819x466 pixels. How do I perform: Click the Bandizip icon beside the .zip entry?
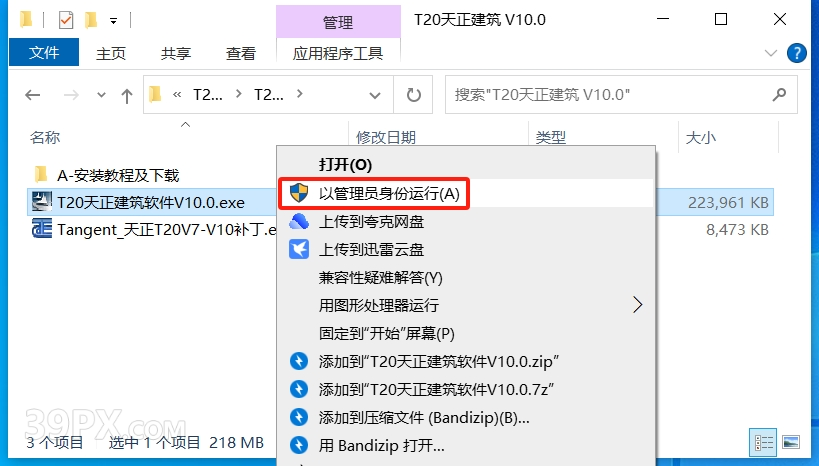[299, 361]
